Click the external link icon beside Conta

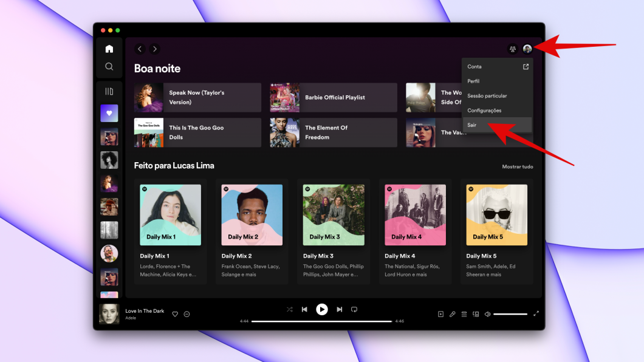pyautogui.click(x=526, y=66)
